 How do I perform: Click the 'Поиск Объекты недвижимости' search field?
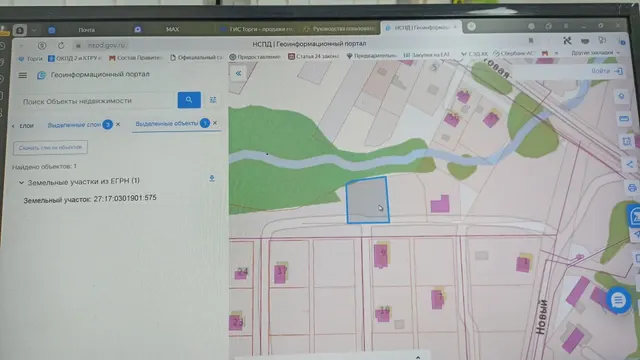pyautogui.click(x=97, y=101)
